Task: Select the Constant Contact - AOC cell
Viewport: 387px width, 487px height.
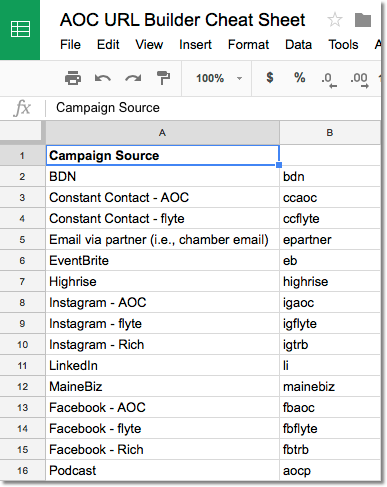Action: (162, 197)
